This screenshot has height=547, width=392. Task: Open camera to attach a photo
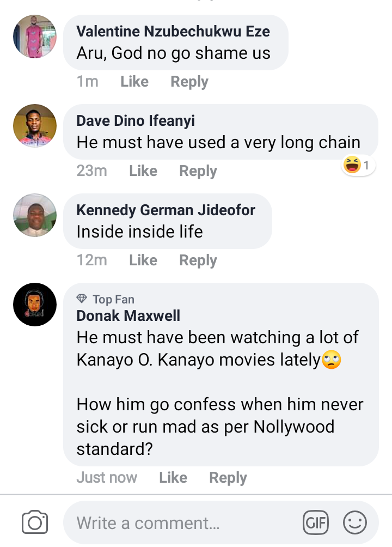35,523
